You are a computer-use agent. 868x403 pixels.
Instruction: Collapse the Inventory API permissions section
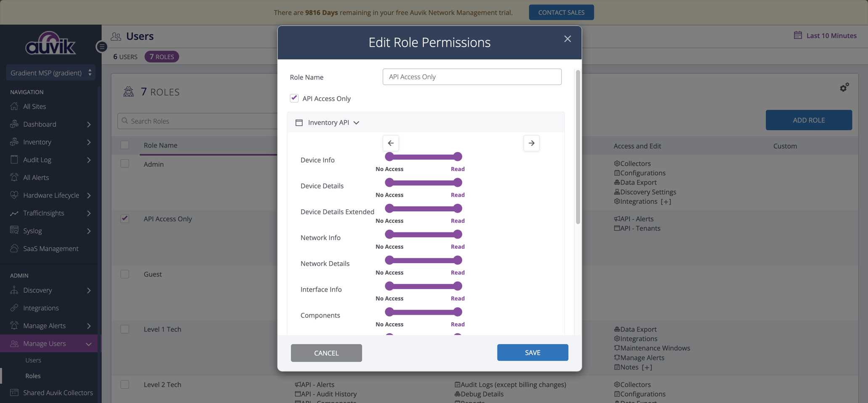click(356, 122)
